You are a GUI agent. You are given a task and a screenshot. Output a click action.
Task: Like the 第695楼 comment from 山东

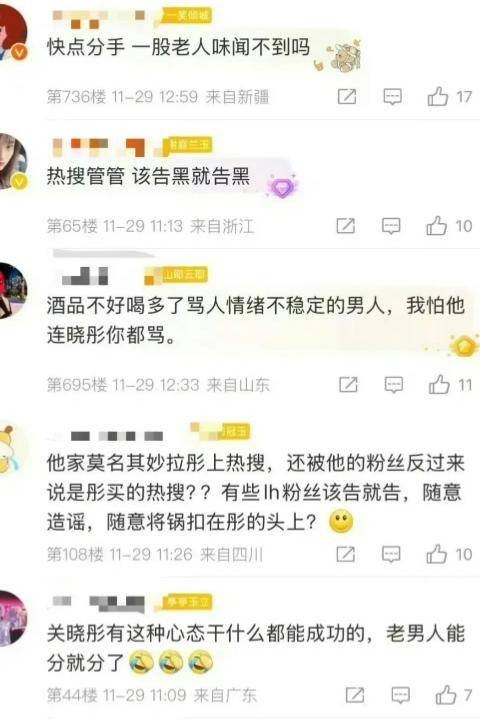tap(439, 384)
